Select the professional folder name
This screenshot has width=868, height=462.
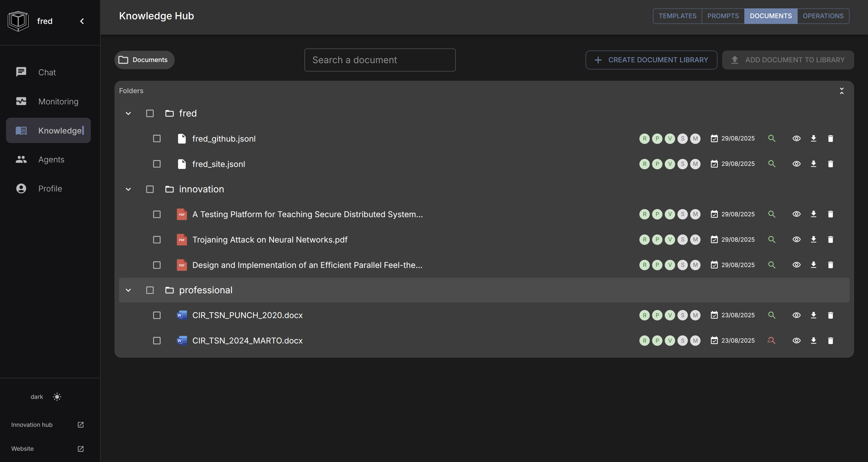[206, 290]
